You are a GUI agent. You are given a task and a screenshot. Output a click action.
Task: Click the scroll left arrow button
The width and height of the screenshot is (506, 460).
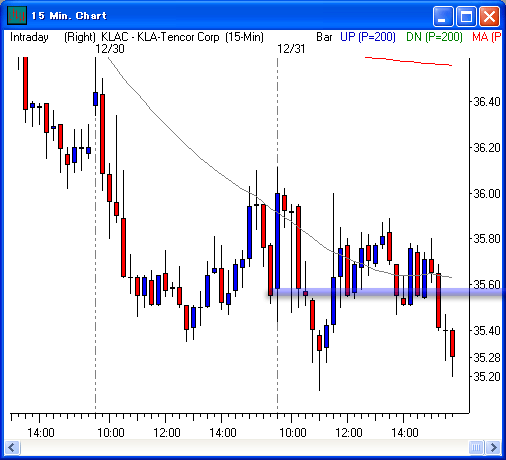13,447
